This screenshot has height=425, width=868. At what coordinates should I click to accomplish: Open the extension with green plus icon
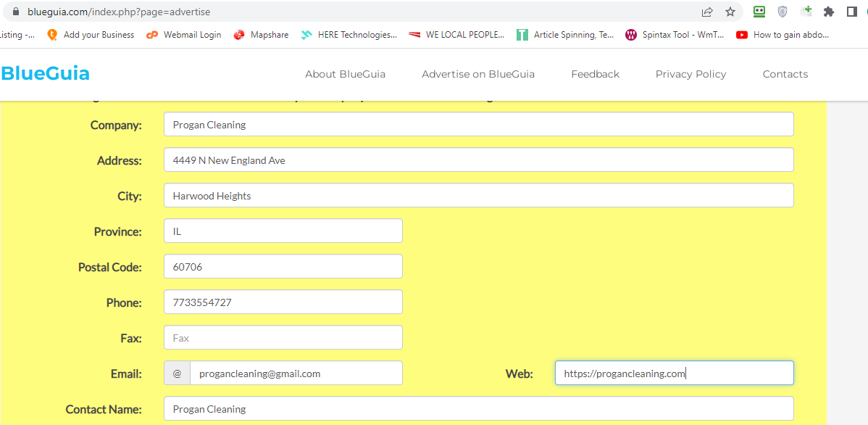click(x=806, y=11)
